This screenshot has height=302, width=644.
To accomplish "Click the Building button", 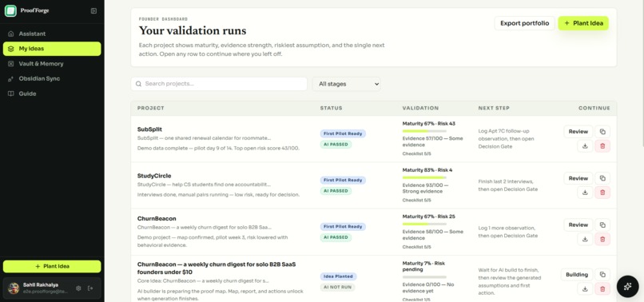I will (x=577, y=275).
